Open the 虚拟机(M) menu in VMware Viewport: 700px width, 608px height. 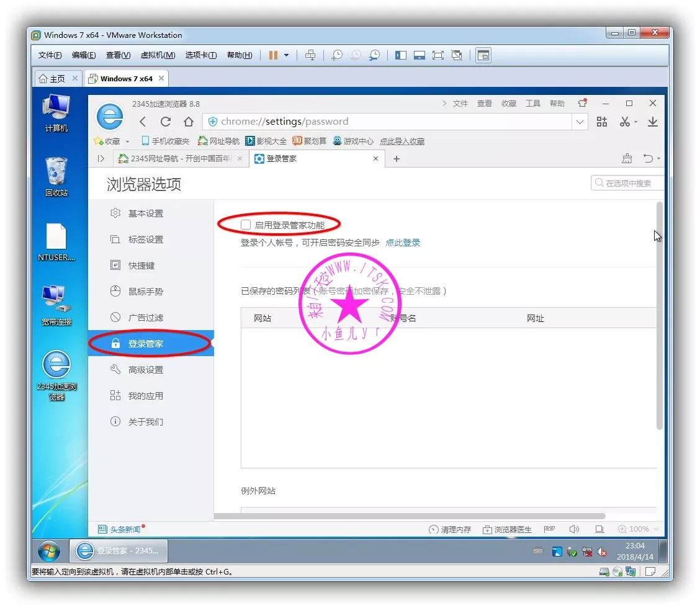coord(158,55)
